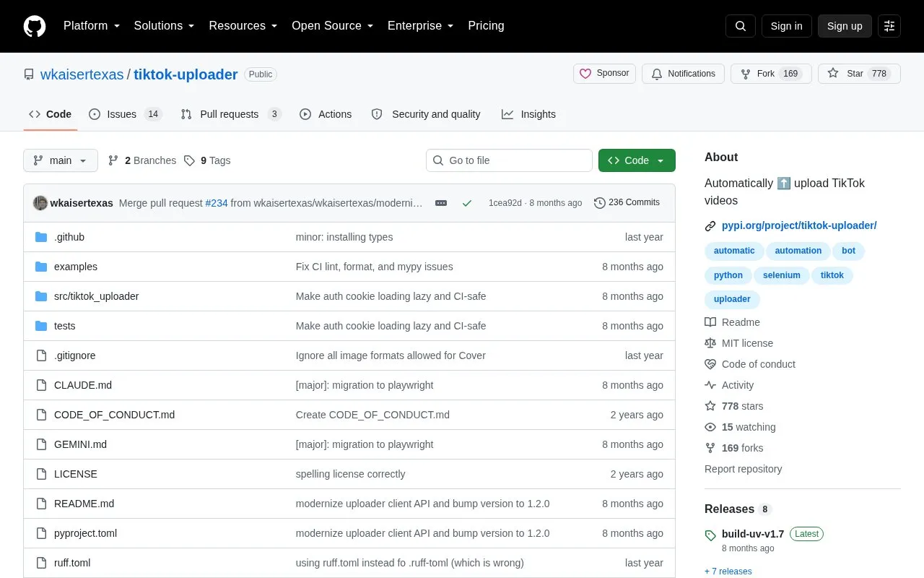This screenshot has width=924, height=578.
Task: Open the Code of conduct link
Action: pyautogui.click(x=750, y=364)
